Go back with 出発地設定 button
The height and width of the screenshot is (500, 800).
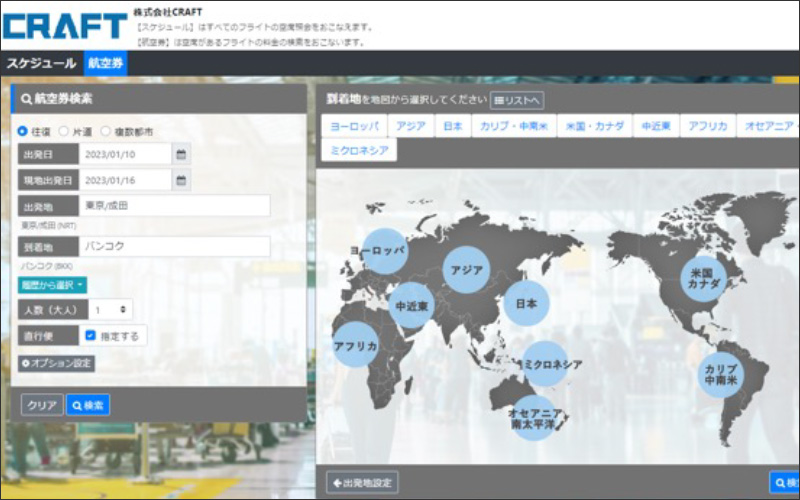click(x=362, y=483)
